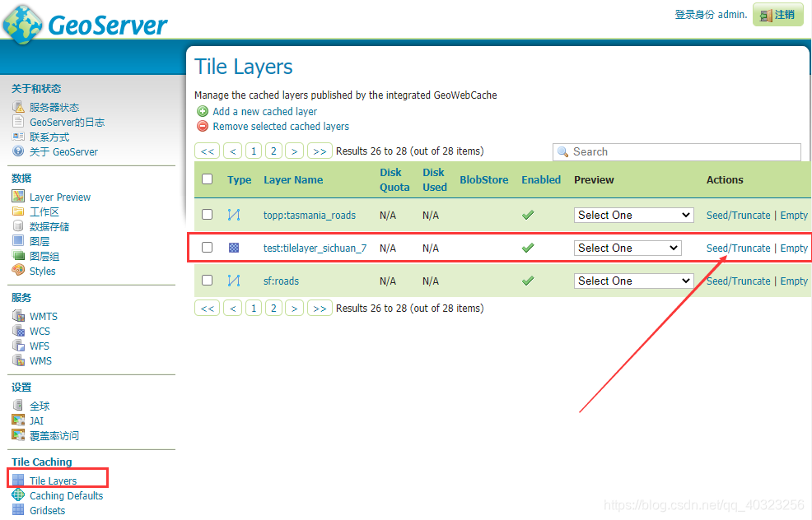Open the test:tilelayer_sichuan_7 layer name link
Screen dimensions: 812x520
(x=315, y=248)
